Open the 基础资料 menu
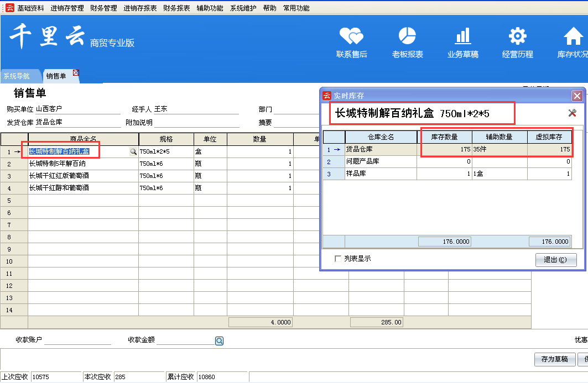The height and width of the screenshot is (383, 588). pos(30,8)
